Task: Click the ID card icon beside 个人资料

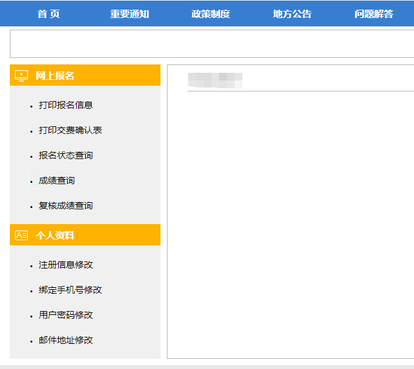Action: pyautogui.click(x=21, y=235)
